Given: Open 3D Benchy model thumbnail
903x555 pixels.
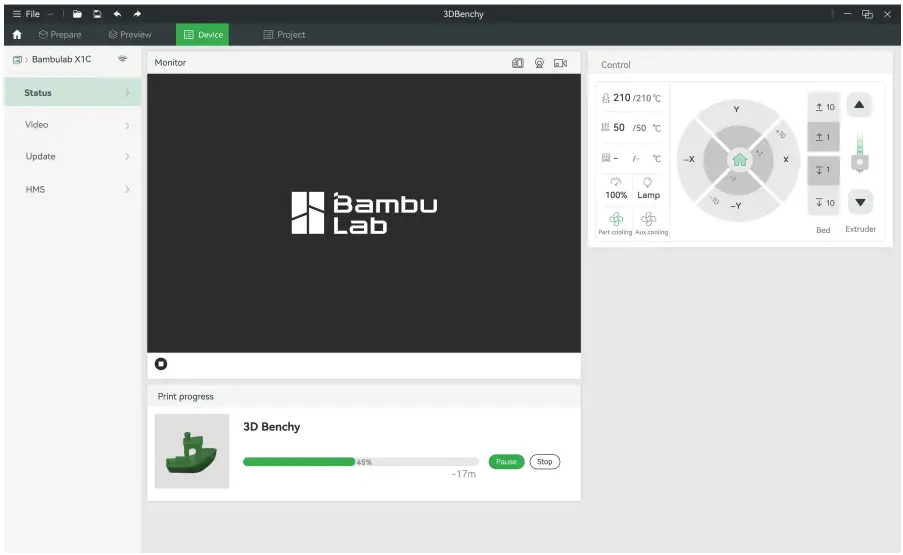Looking at the screenshot, I should coord(192,451).
